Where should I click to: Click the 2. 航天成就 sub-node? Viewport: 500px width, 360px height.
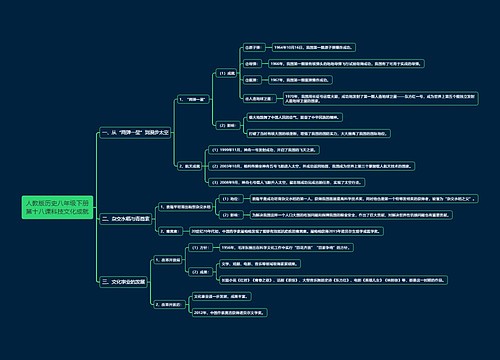189,166
